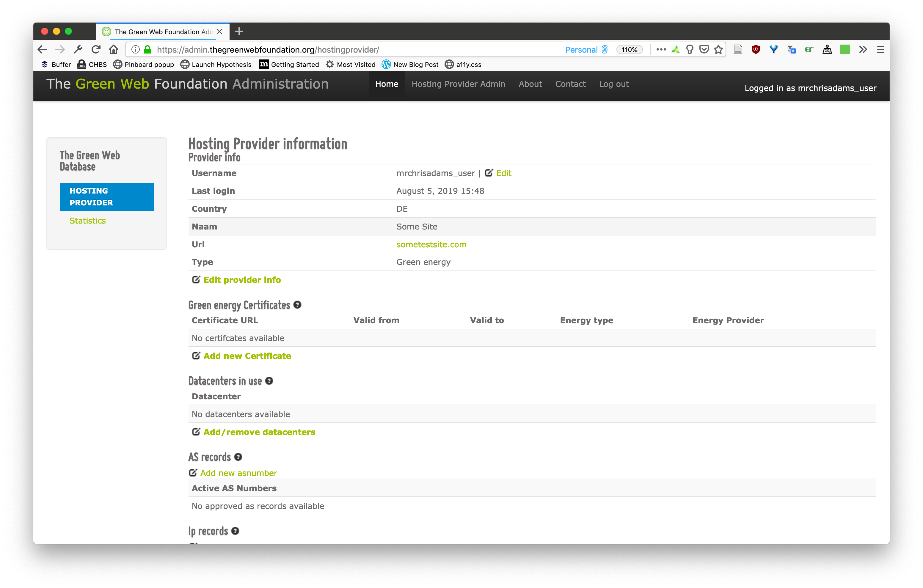Open the About nav item
Viewport: 923px width, 588px height.
pos(530,84)
